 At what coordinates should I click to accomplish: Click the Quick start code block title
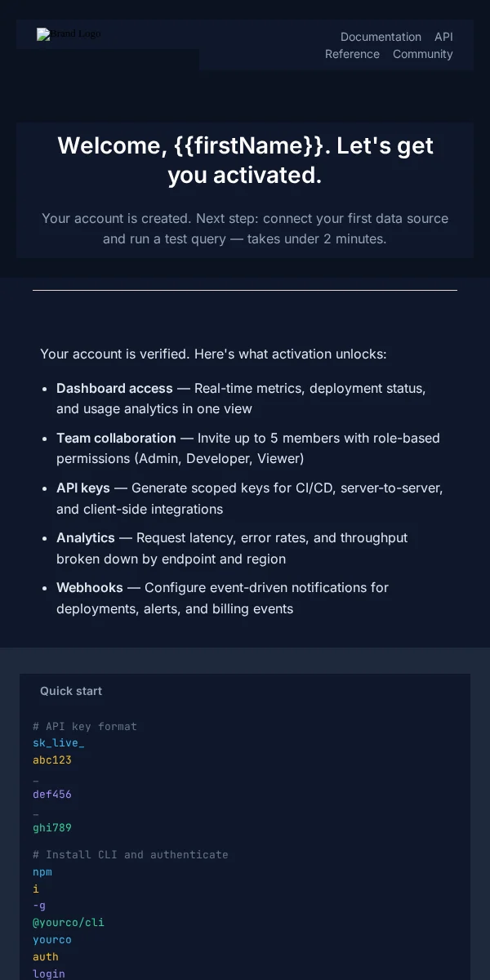click(71, 691)
